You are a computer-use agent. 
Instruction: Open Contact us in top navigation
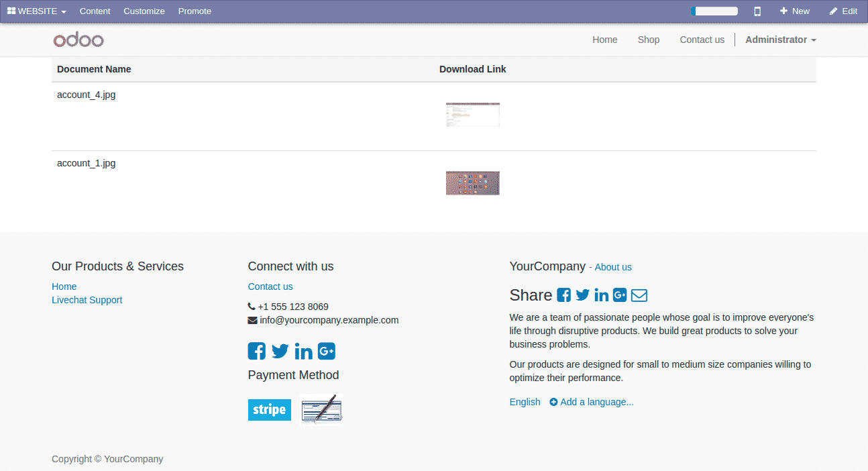tap(702, 40)
